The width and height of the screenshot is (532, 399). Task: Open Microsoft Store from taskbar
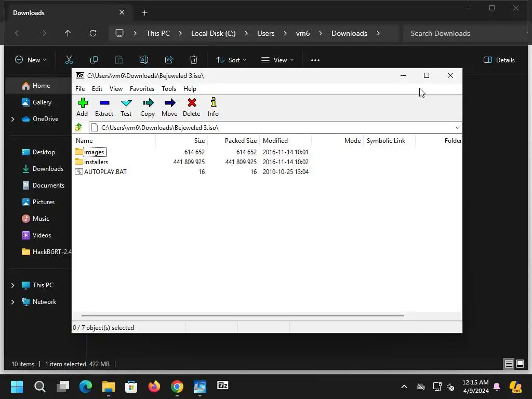(x=131, y=387)
